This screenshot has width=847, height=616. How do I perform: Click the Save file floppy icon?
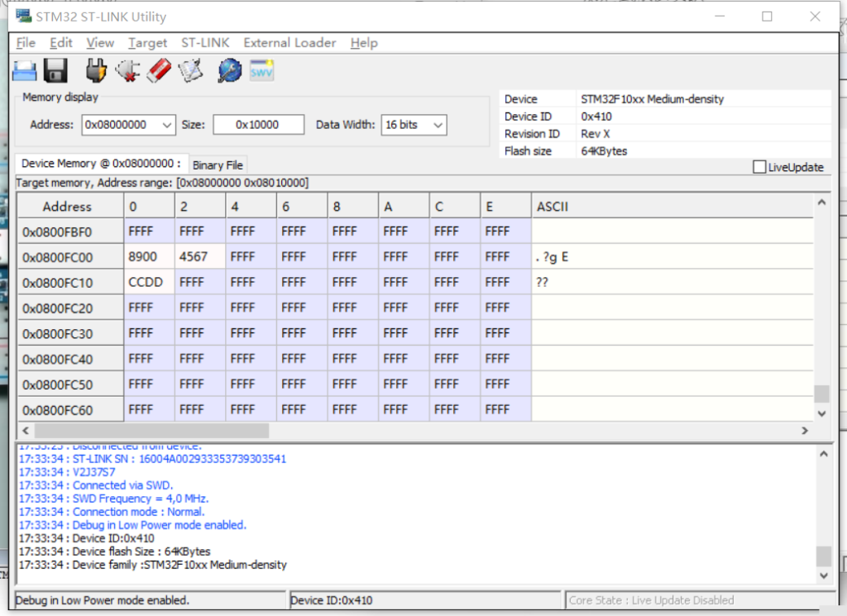55,71
